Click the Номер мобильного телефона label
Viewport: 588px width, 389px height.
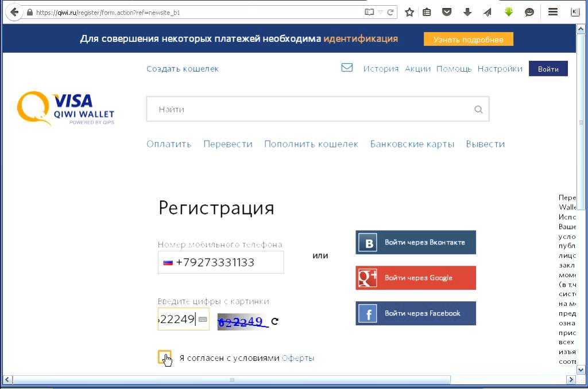[220, 244]
